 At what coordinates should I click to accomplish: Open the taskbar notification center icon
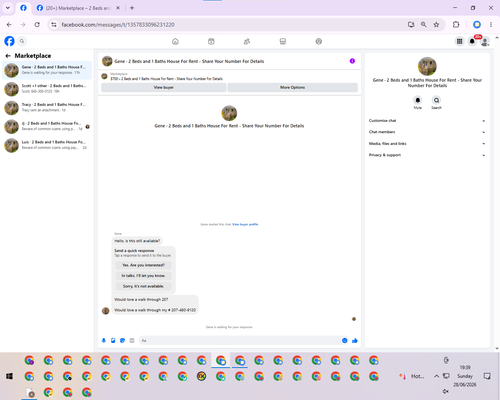click(x=487, y=376)
